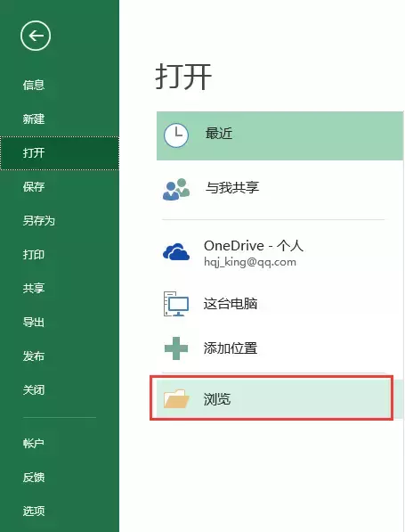Click the folder icon beside 浏览
This screenshot has height=532, width=405.
click(176, 398)
